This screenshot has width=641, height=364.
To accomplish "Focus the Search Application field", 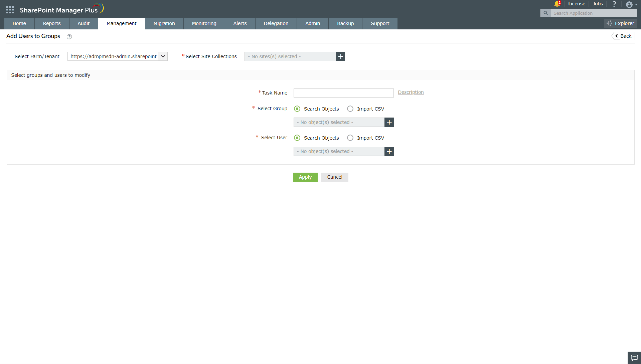I will click(x=594, y=13).
